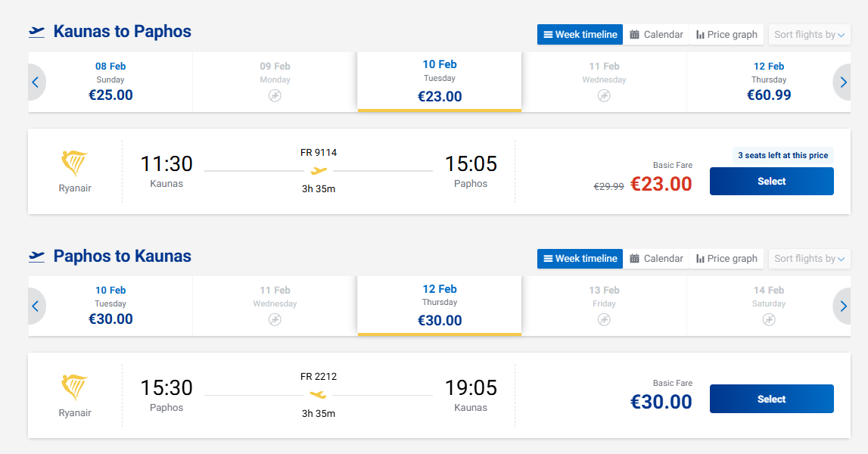Click the no-flight icon under 09 Feb Monday

[275, 95]
